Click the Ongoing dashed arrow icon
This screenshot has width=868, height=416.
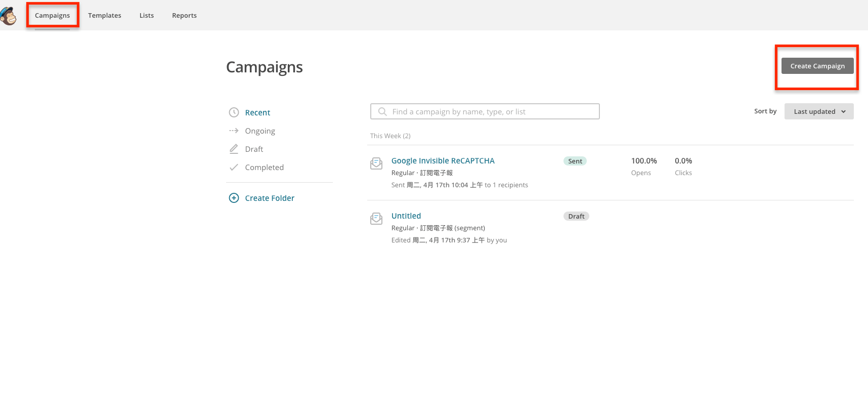click(234, 131)
